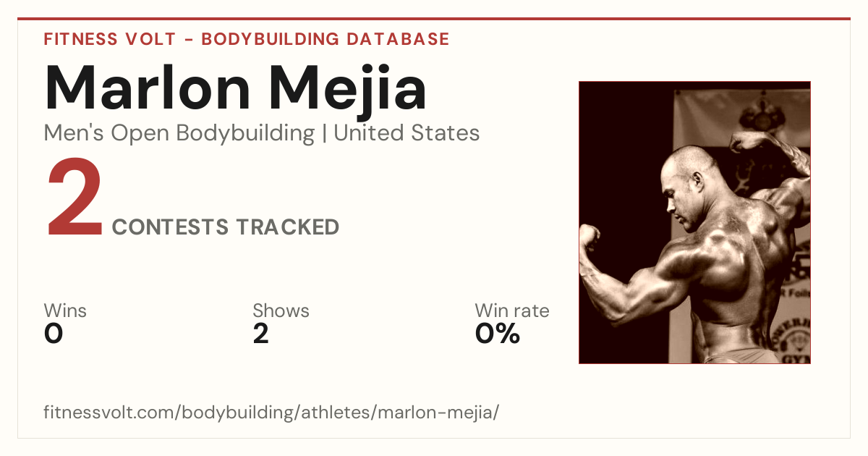Click the United States country label
Image resolution: width=868 pixels, height=456 pixels.
coord(407,133)
